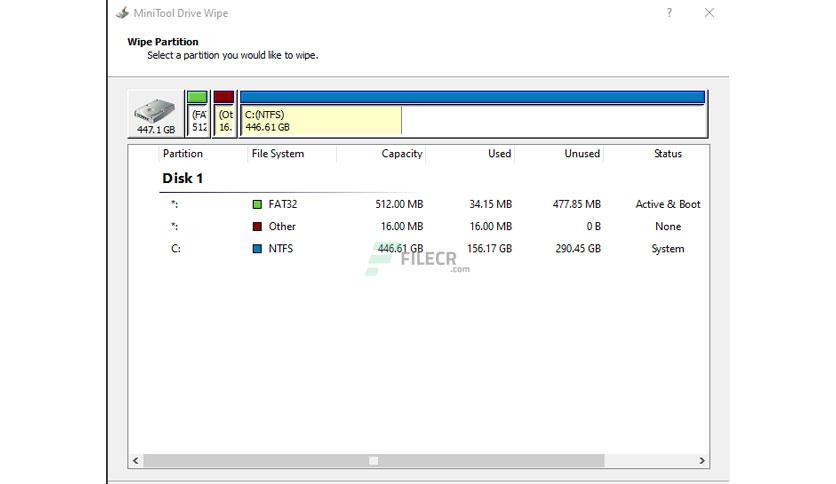The height and width of the screenshot is (484, 836).
Task: Click the horizontal scrollbar thumb
Action: [374, 461]
